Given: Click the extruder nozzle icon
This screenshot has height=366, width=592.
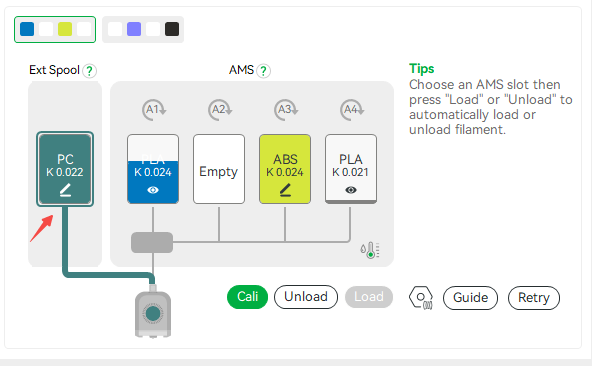Looking at the screenshot, I should 153,314.
